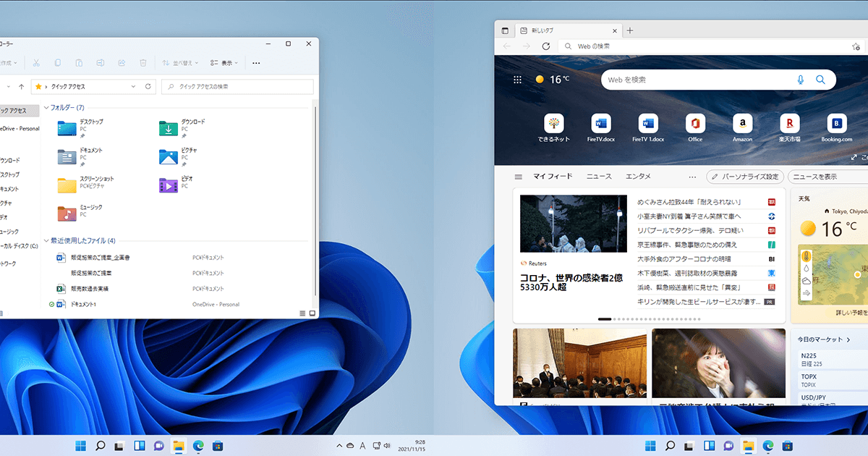Image resolution: width=868 pixels, height=456 pixels.
Task: Open the Edge tab actions menu icon
Action: pyautogui.click(x=506, y=30)
